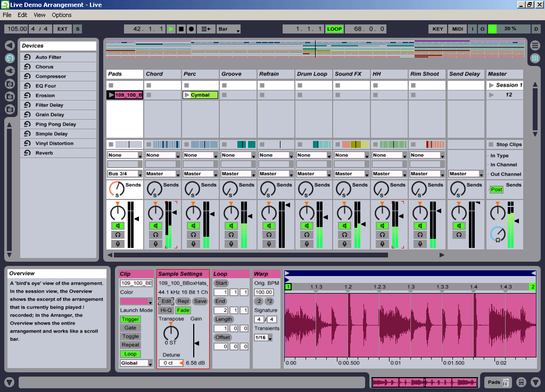
Task: Select the Reverb device icon
Action: (27, 153)
